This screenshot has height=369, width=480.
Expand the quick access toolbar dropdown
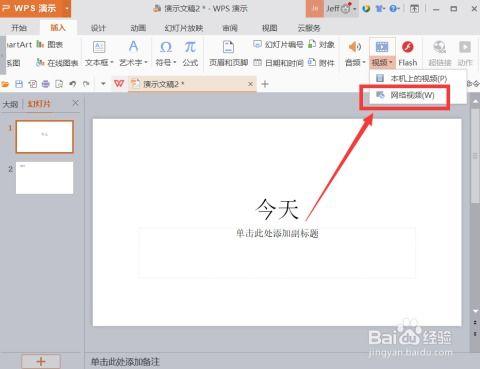pyautogui.click(x=103, y=84)
